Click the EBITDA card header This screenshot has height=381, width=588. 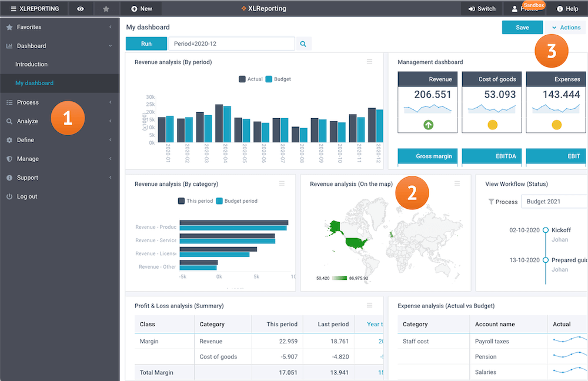[492, 156]
